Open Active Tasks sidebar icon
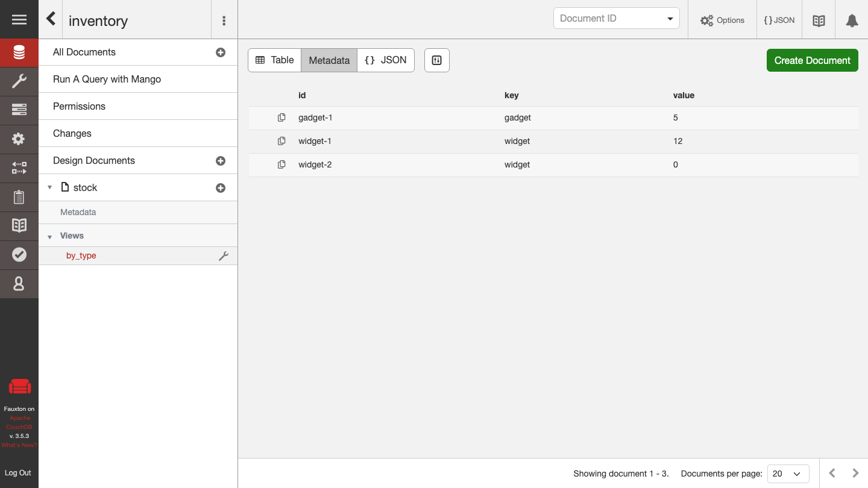 [x=19, y=110]
